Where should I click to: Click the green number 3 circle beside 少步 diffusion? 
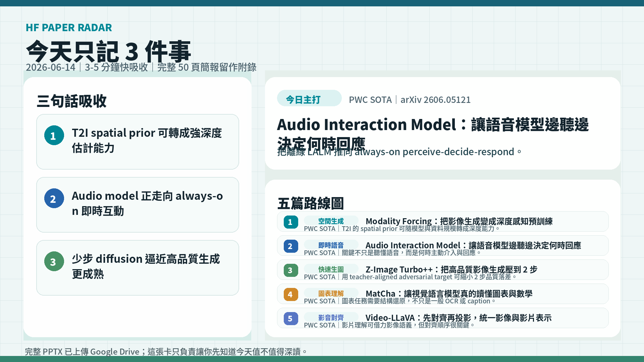coord(54,261)
